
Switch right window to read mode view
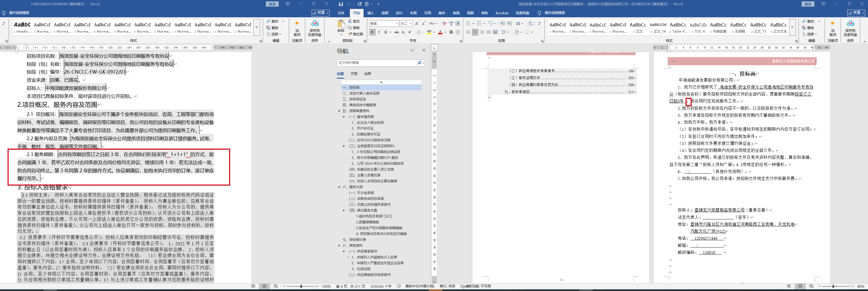coord(789,286)
